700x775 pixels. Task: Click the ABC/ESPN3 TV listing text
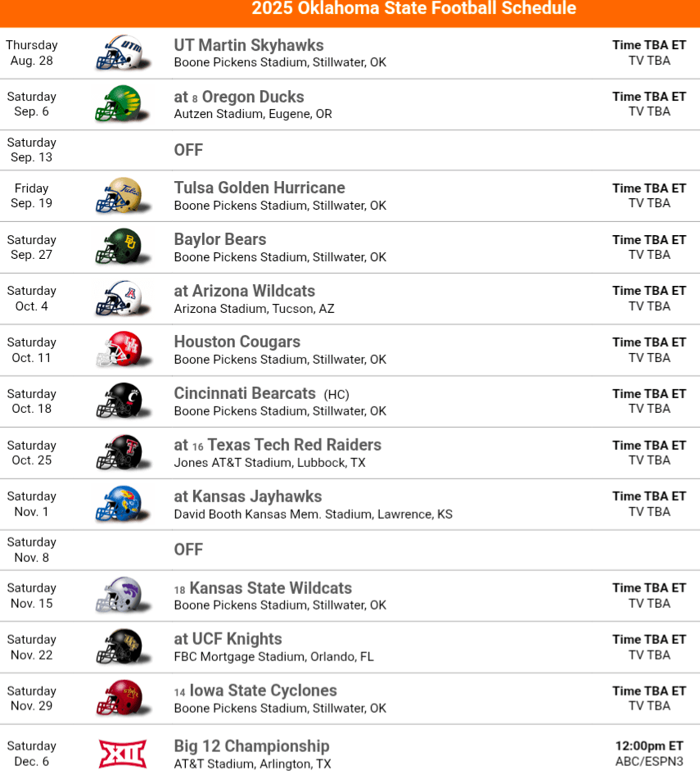click(x=649, y=761)
